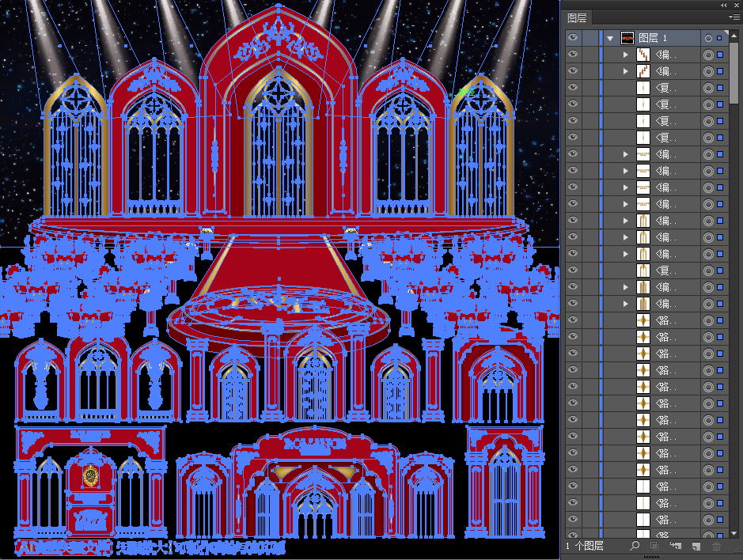
Task: Toggle lock on the ascending red bars row
Action: [x=590, y=70]
